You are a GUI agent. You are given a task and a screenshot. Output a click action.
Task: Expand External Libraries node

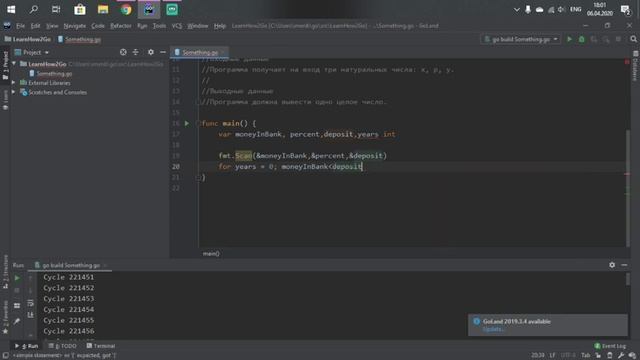click(x=13, y=82)
